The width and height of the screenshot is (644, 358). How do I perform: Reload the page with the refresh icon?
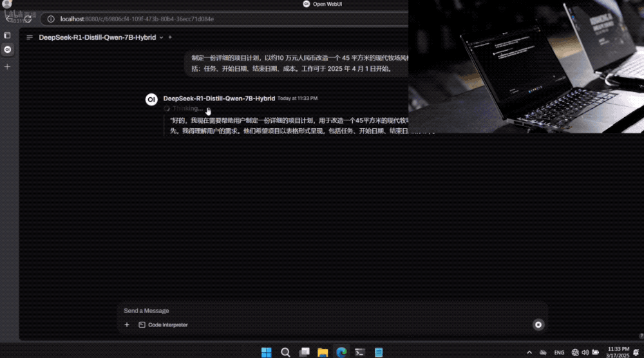pyautogui.click(x=28, y=19)
